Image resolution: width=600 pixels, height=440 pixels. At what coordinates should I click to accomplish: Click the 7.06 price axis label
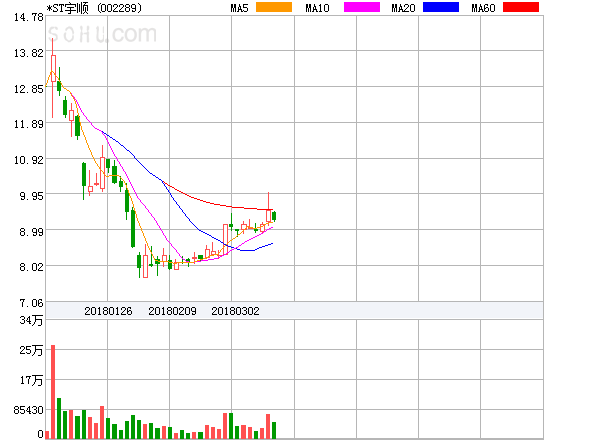[x=31, y=303]
